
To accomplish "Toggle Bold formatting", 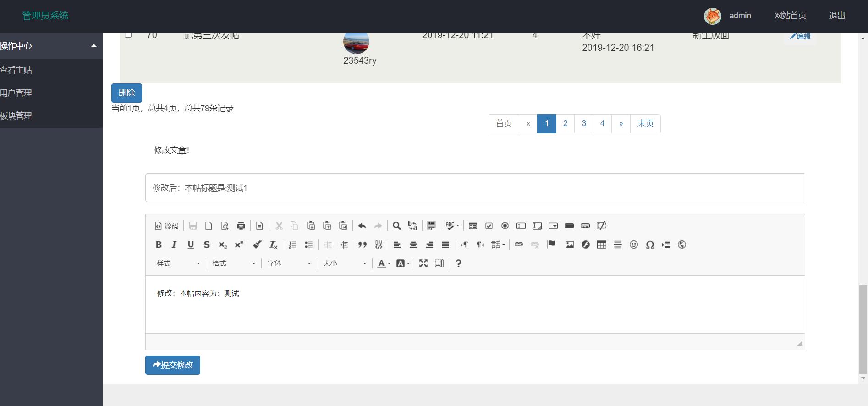I will point(159,245).
